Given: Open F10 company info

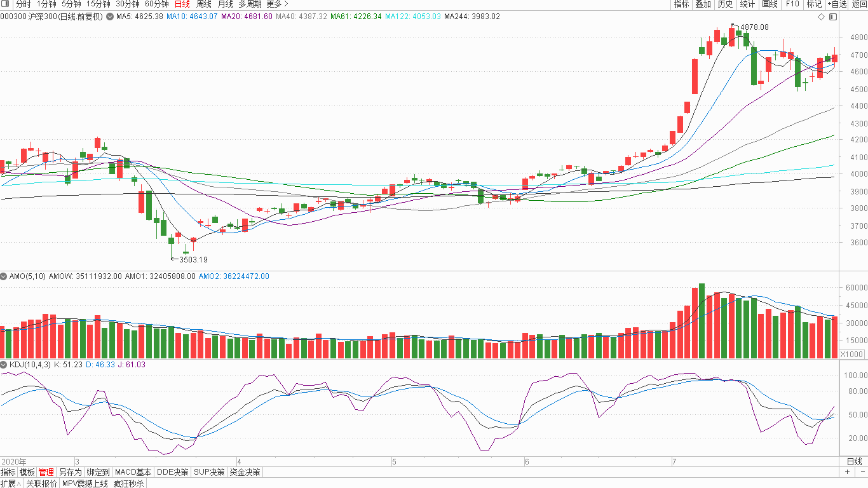Looking at the screenshot, I should point(792,4).
